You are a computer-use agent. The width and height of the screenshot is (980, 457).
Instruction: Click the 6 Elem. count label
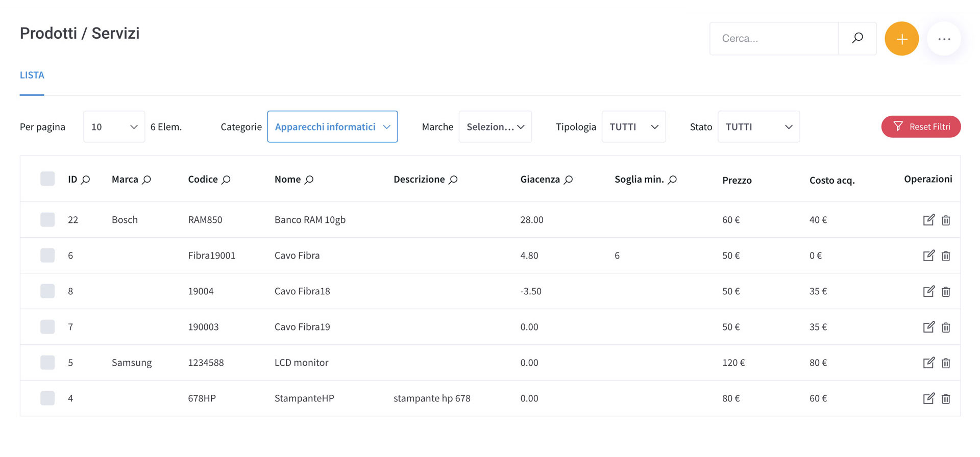[x=166, y=126]
